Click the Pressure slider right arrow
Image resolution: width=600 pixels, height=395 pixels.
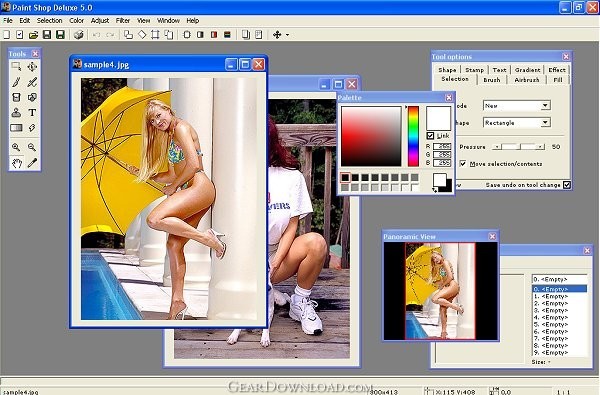click(x=540, y=147)
